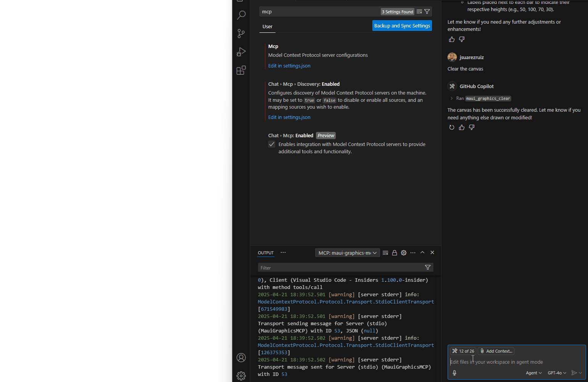This screenshot has width=588, height=382.
Task: Open more actions in output toolbar
Action: 413,253
